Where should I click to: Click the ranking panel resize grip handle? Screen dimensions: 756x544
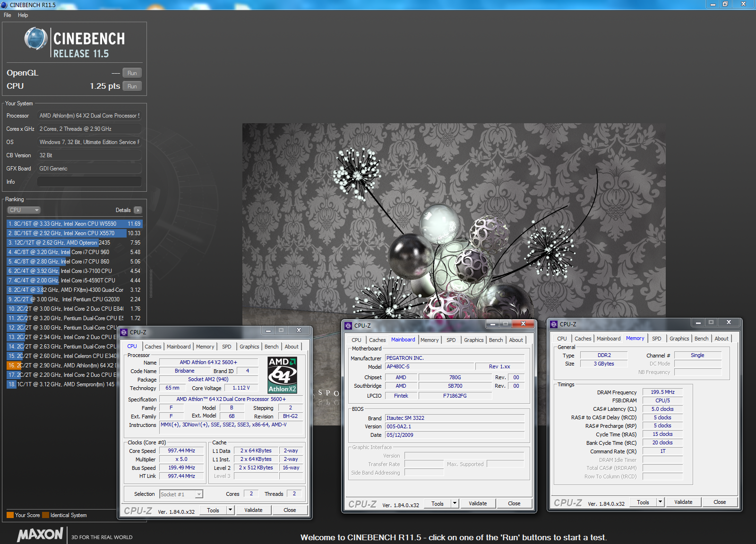click(151, 283)
